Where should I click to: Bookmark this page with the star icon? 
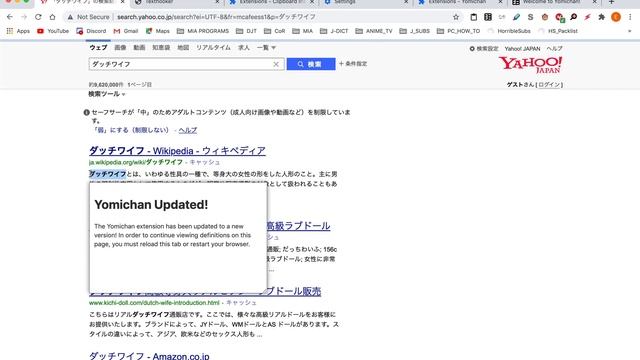click(456, 17)
